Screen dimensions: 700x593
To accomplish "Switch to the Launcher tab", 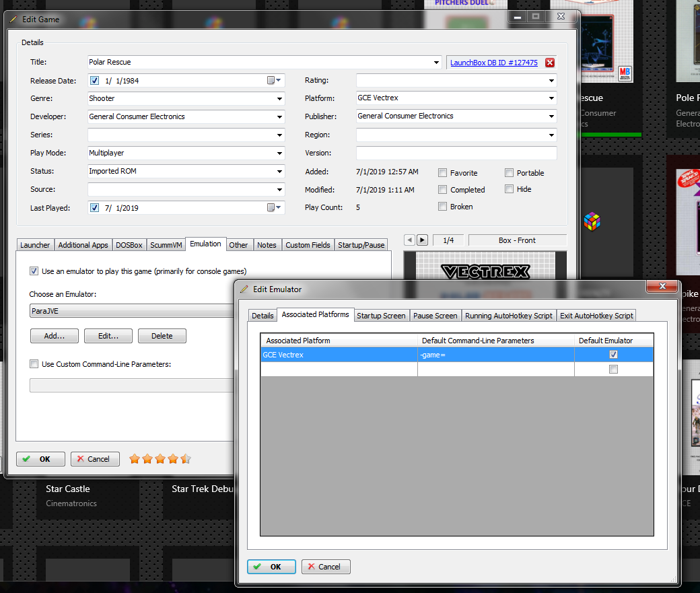I will click(35, 245).
